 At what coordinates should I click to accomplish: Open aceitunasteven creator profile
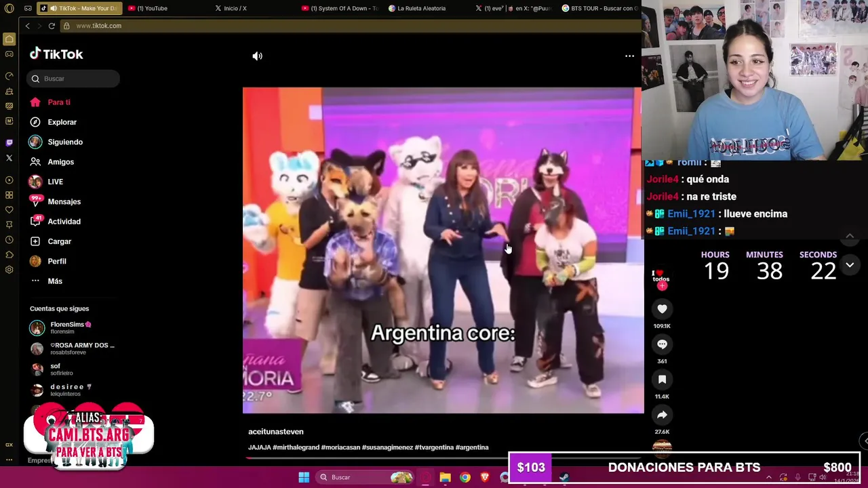click(275, 432)
